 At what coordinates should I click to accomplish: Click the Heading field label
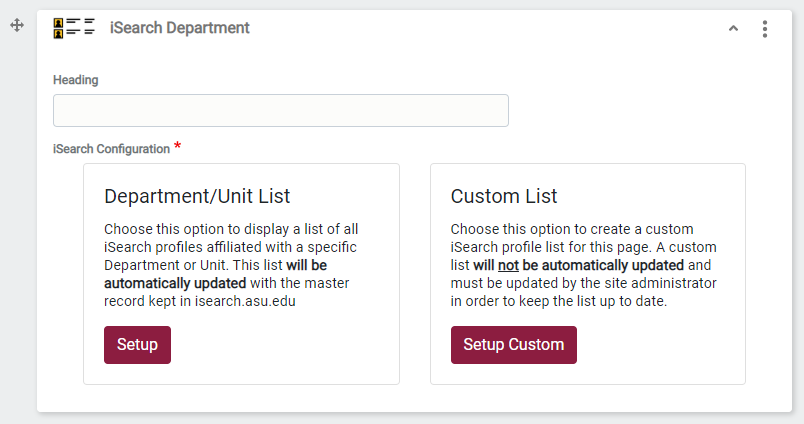pyautogui.click(x=75, y=80)
